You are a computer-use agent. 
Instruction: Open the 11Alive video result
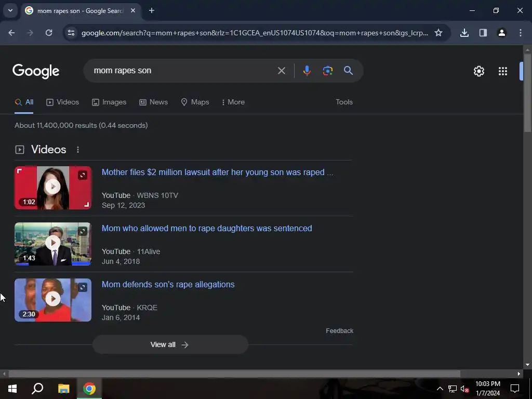click(207, 229)
